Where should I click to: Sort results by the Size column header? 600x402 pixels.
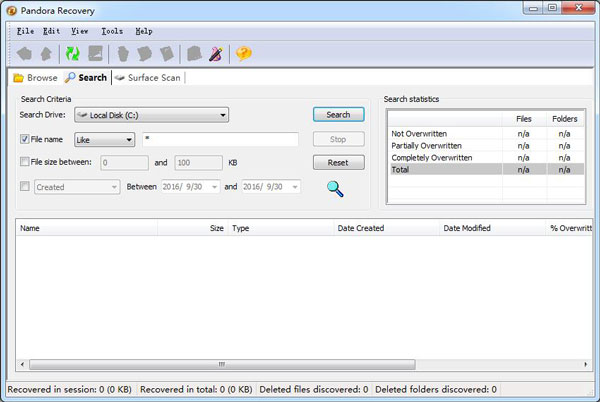[192, 228]
